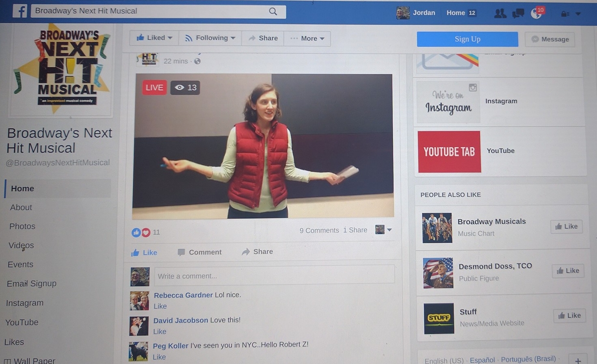Click the We're on Instagram tab thumbnail
This screenshot has height=364, width=597.
tap(448, 102)
